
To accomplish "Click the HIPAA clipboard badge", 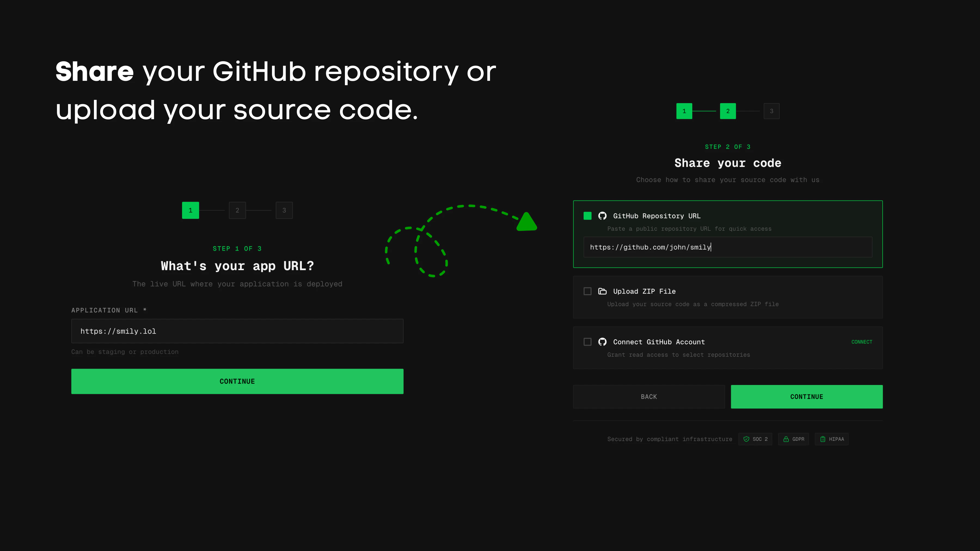I will (832, 439).
